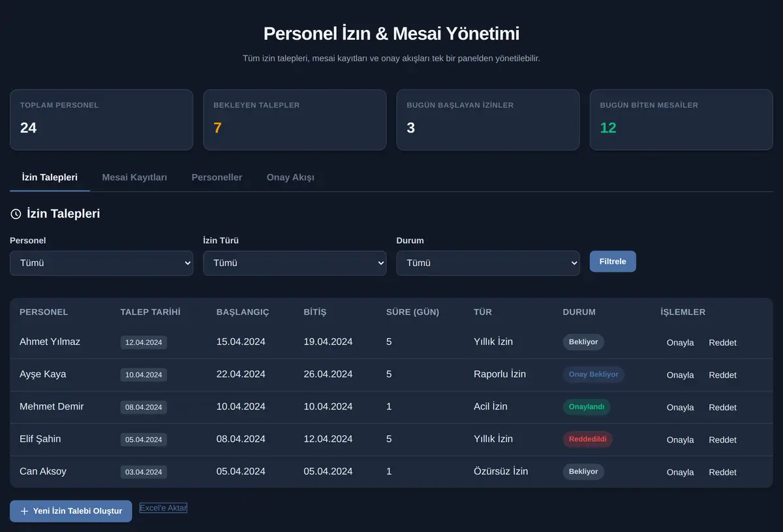Click the Talep Tarihi column header

pyautogui.click(x=150, y=312)
